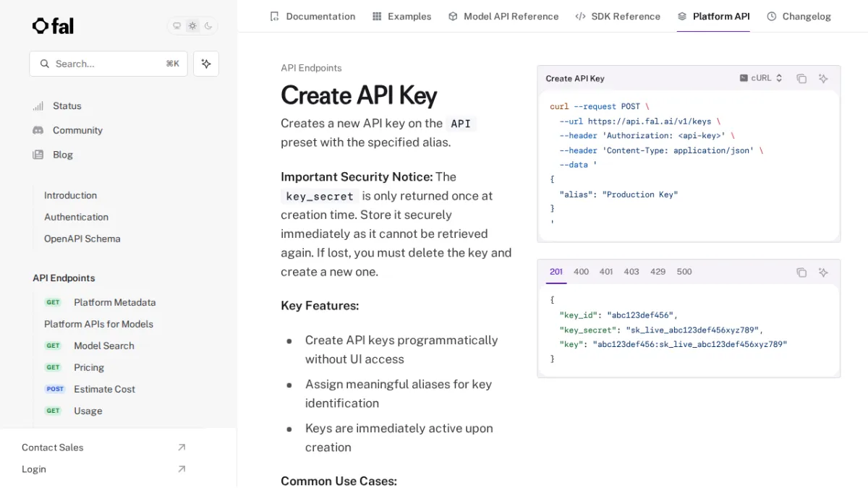Open Platform Metadata endpoint
Viewport: 868px width, 488px height.
point(114,302)
